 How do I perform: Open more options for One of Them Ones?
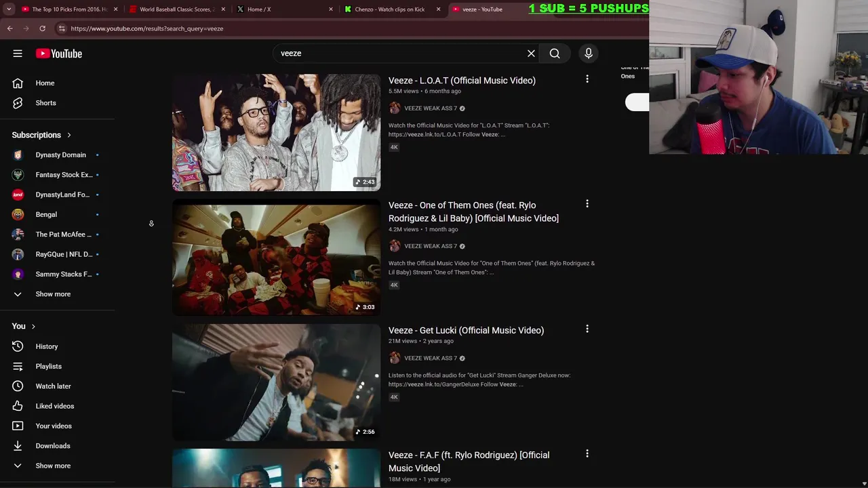click(587, 204)
